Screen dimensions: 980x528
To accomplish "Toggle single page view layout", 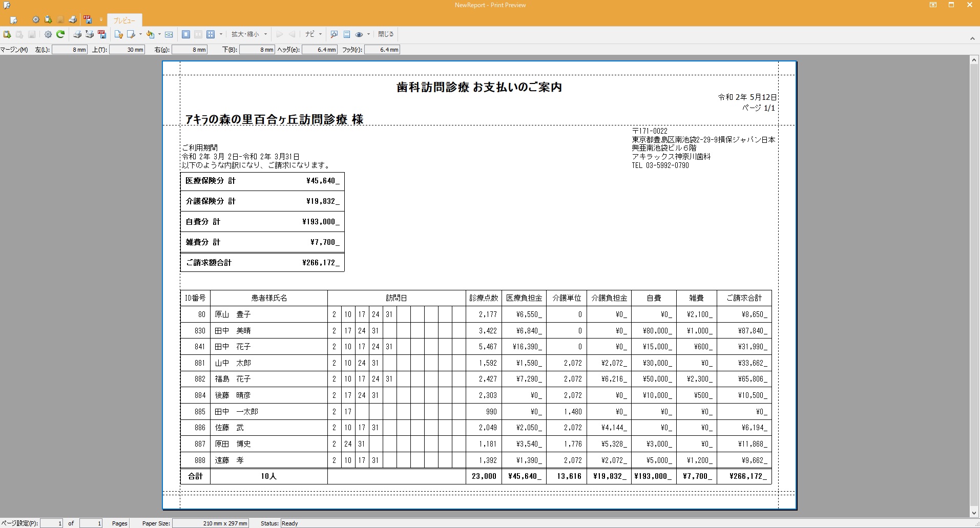I will pyautogui.click(x=186, y=34).
